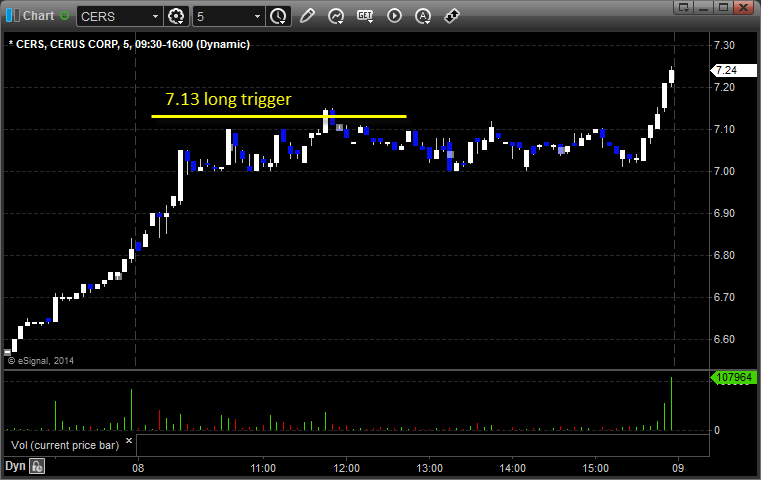
Task: Click the 09 date axis label
Action: (x=678, y=468)
